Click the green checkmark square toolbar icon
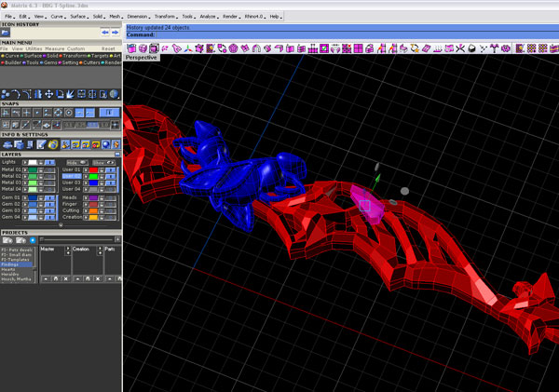 [324, 48]
